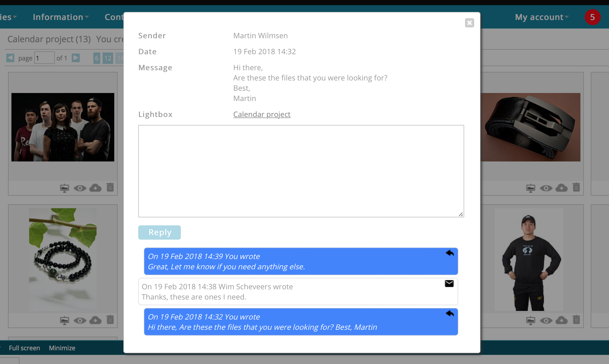This screenshot has width=609, height=364.
Task: Select the Calendar project (13) lightbox tab
Action: pos(49,39)
